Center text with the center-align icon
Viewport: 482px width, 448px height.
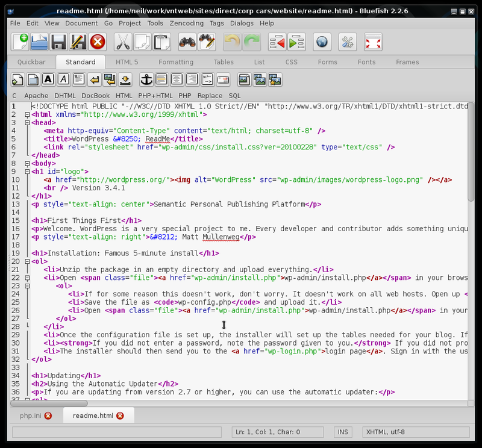[x=177, y=79]
